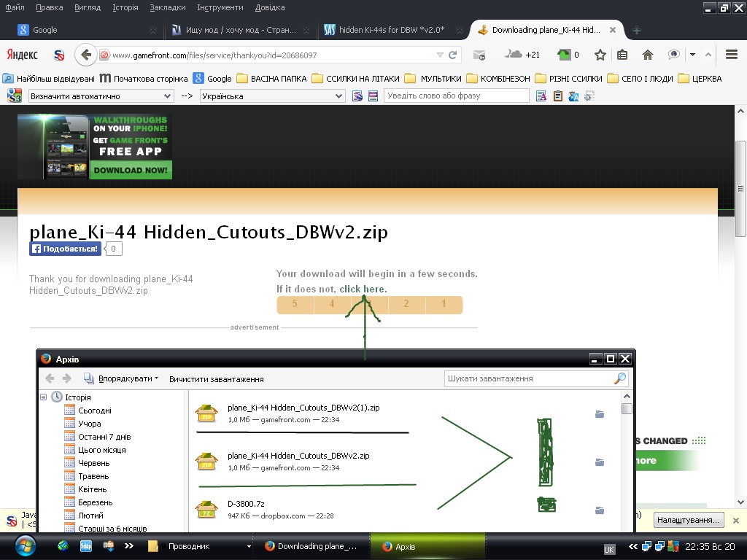Viewport: 747px width, 560px height.
Task: Expand quick launch overflow chevron
Action: (x=128, y=546)
